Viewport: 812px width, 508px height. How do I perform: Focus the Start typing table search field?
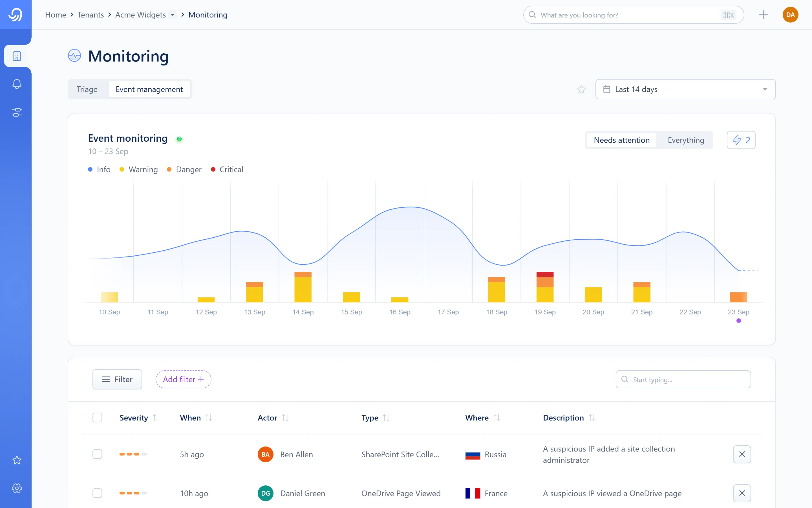pyautogui.click(x=683, y=379)
